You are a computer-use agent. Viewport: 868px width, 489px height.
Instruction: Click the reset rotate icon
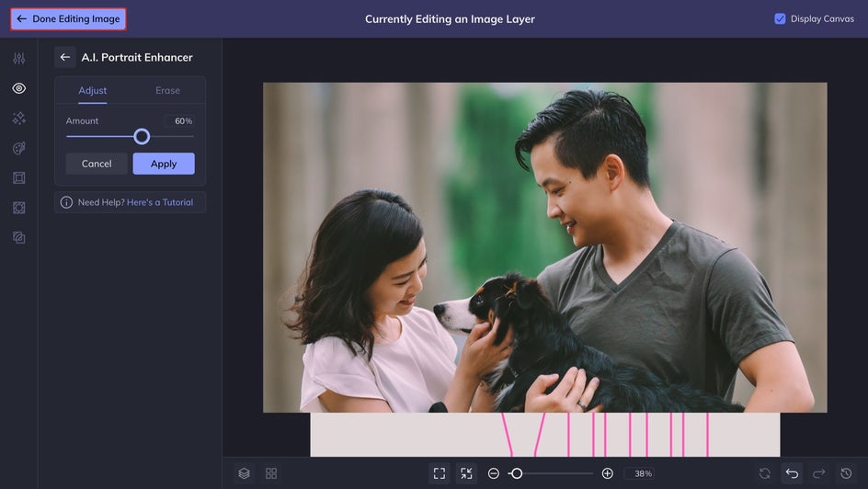tap(764, 473)
